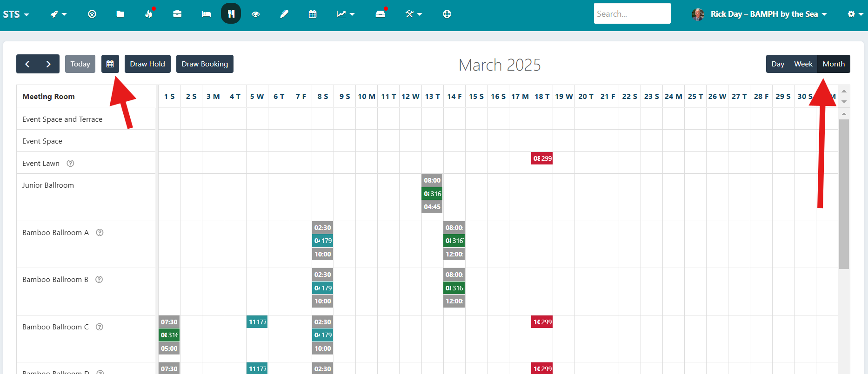Click the Today button
The image size is (868, 374).
[80, 64]
